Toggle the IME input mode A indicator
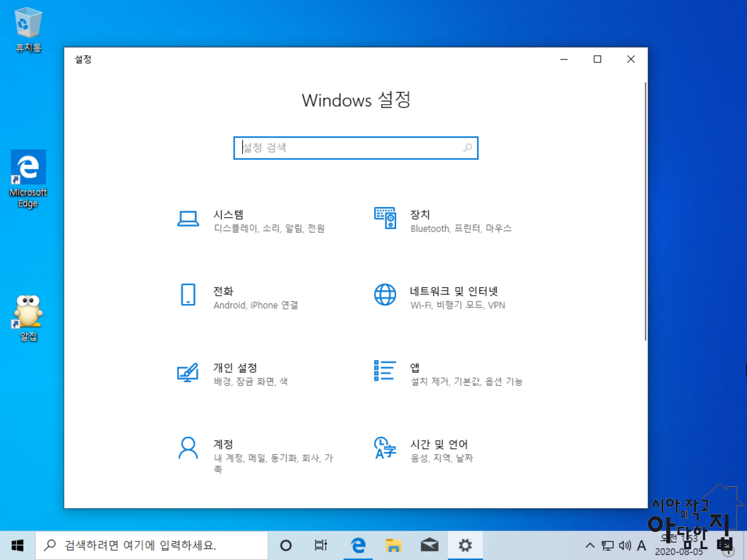 coord(642,545)
